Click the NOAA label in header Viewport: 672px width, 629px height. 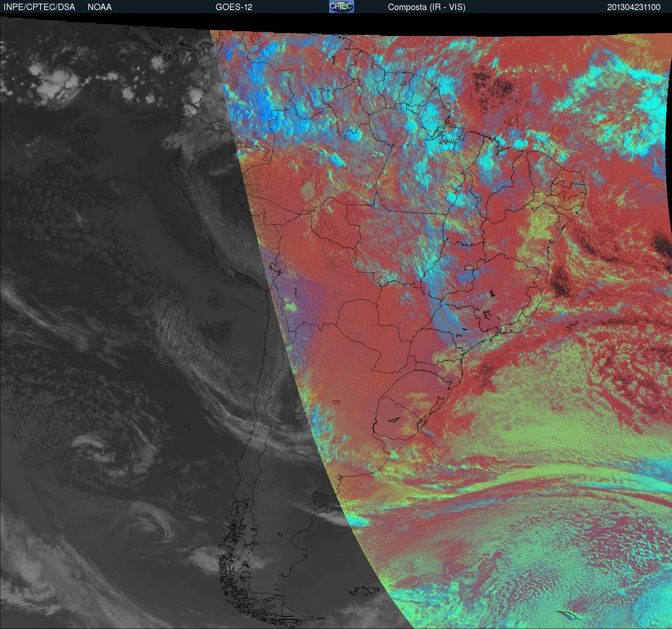[100, 7]
